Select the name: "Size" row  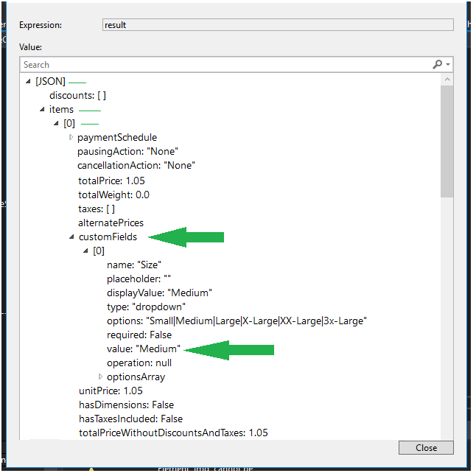[x=134, y=265]
